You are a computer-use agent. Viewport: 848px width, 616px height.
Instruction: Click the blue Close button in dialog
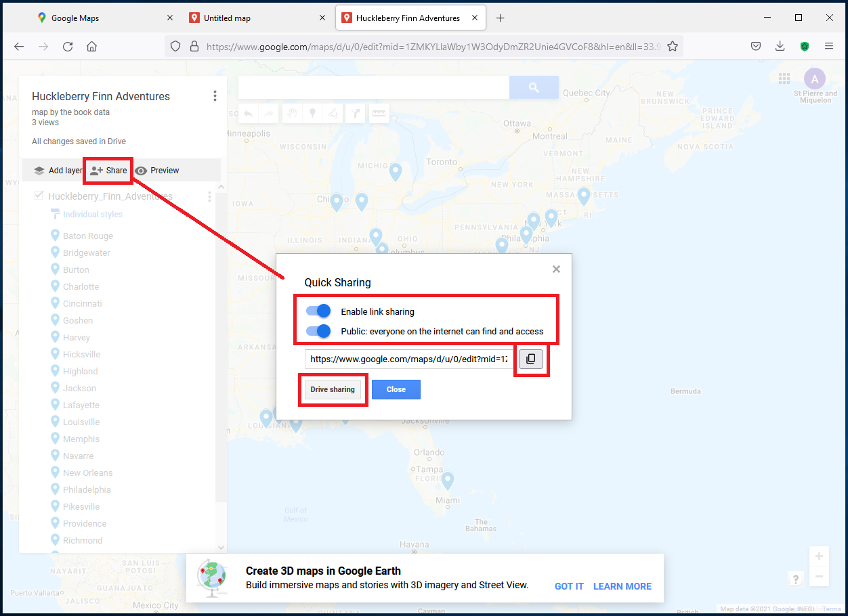point(396,389)
